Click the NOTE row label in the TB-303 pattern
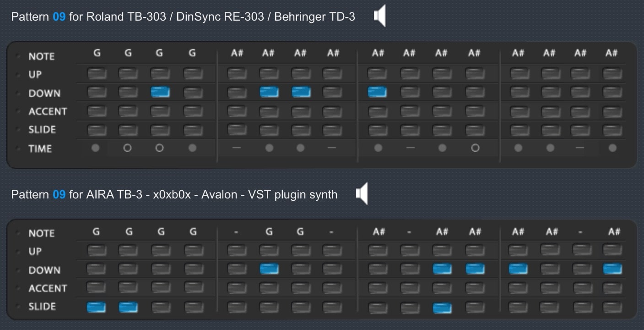This screenshot has width=644, height=330. tap(42, 56)
